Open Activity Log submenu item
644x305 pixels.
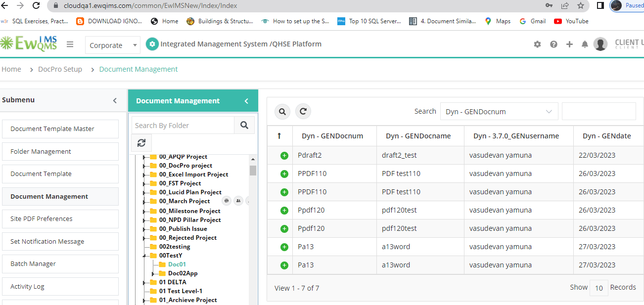point(60,287)
